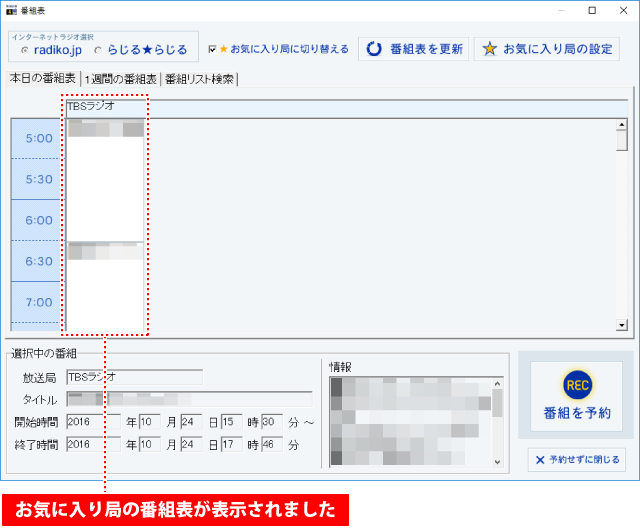Click the 終了時間 minute field 46
The image size is (640, 528).
pyautogui.click(x=272, y=444)
